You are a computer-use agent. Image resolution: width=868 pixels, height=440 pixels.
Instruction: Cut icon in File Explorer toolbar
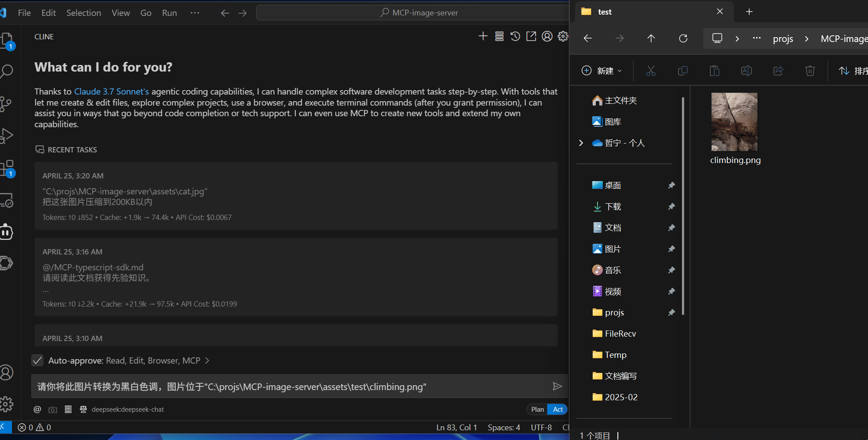651,71
